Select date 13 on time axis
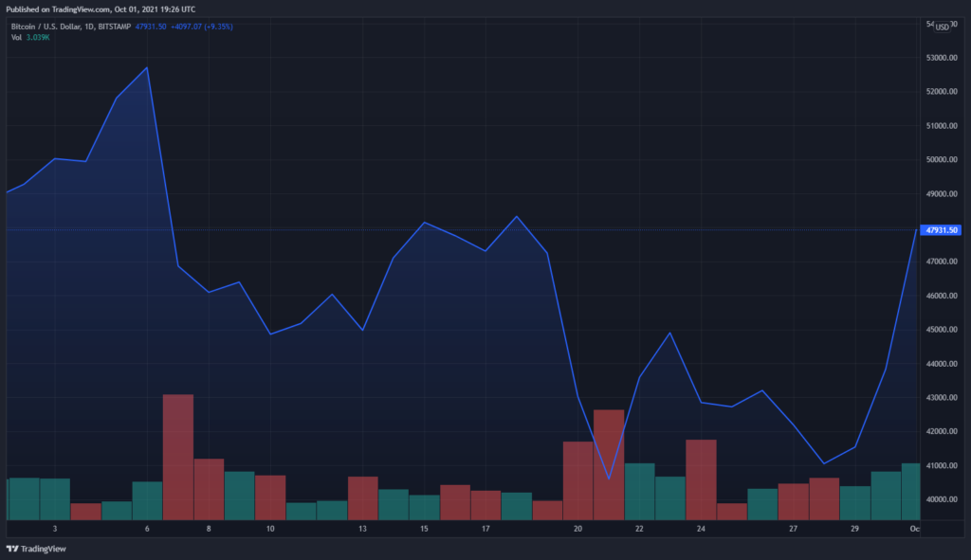971x560 pixels. pyautogui.click(x=362, y=529)
